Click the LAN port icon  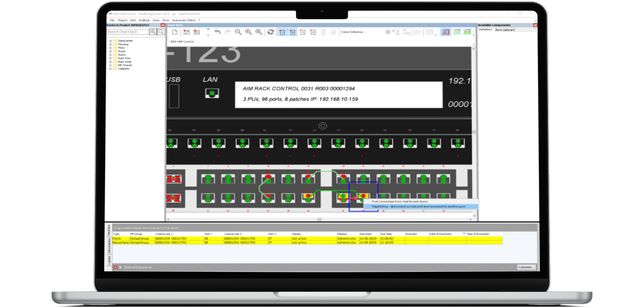pyautogui.click(x=212, y=94)
